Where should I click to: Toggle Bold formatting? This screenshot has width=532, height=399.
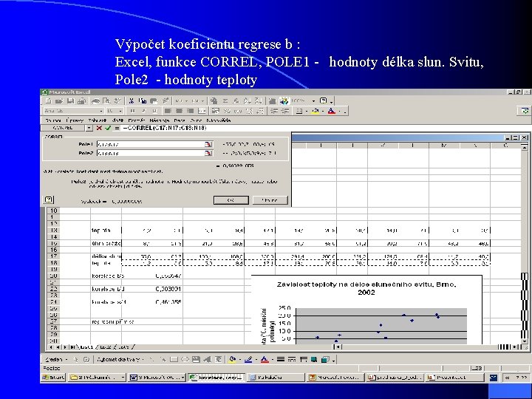[132, 111]
